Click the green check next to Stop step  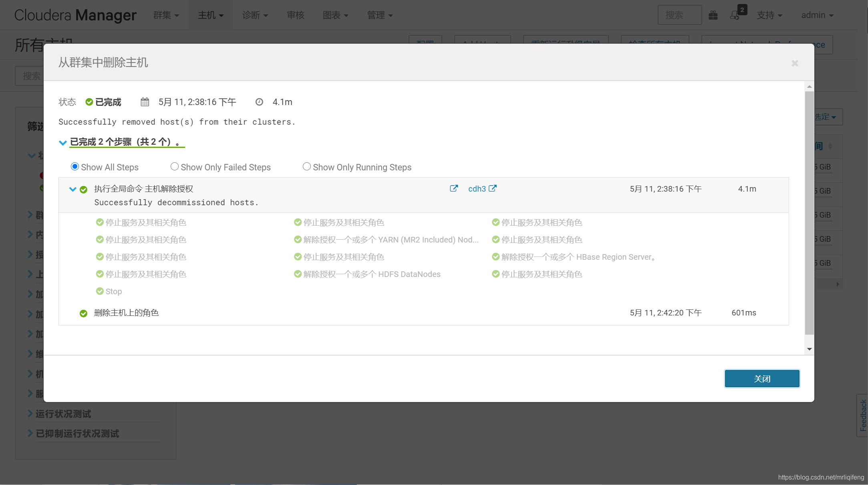[x=100, y=291]
